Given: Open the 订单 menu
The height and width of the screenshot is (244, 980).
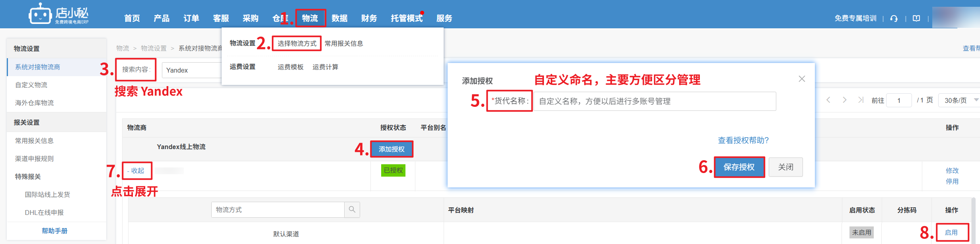Looking at the screenshot, I should [x=191, y=18].
